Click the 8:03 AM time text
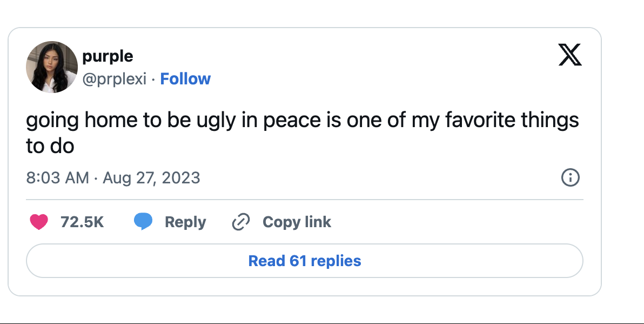This screenshot has height=324, width=644. (57, 177)
